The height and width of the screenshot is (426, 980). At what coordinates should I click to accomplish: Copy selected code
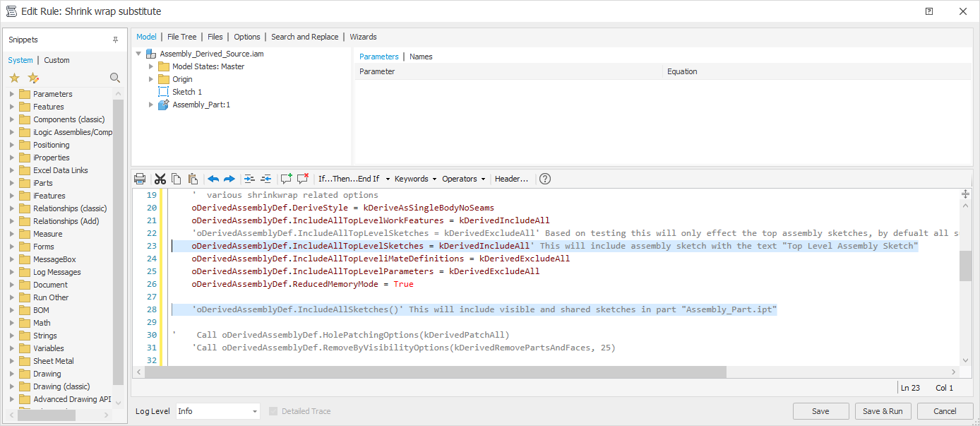coord(177,179)
